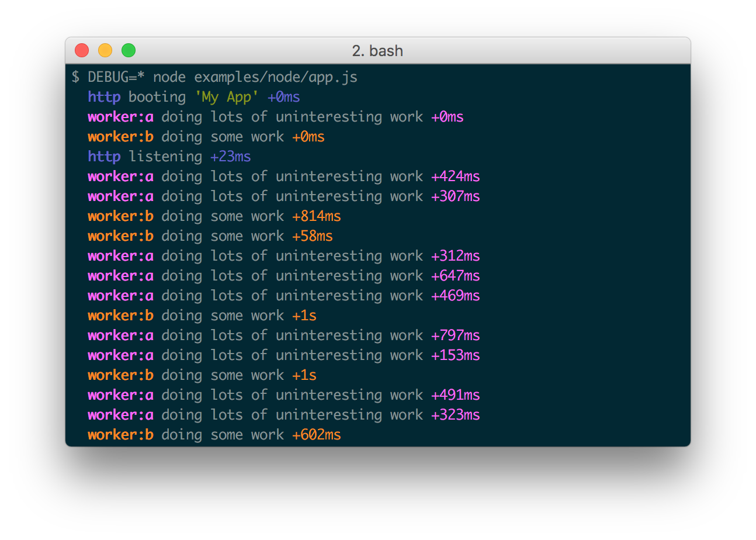
Task: Click the yellow minimize button
Action: (105, 50)
